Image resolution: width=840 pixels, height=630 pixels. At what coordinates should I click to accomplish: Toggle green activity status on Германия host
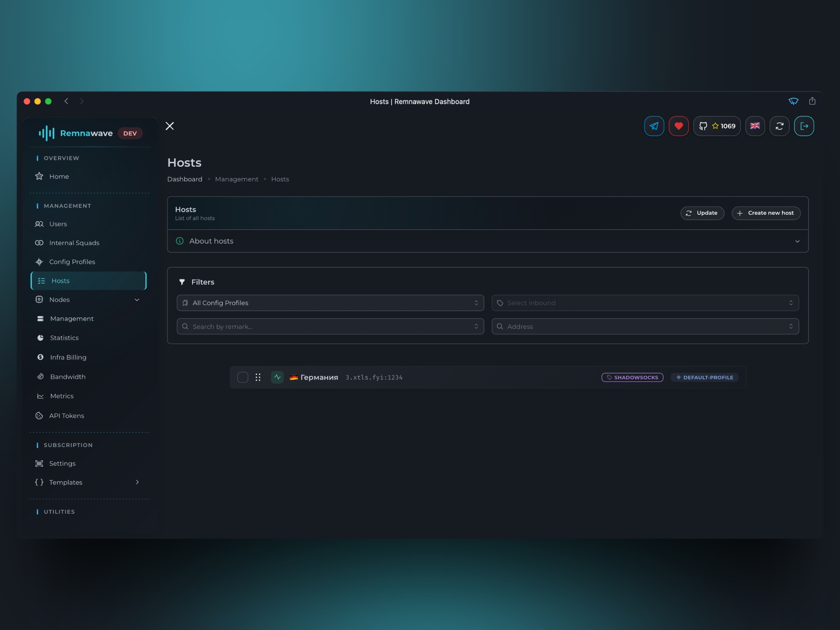coord(277,377)
